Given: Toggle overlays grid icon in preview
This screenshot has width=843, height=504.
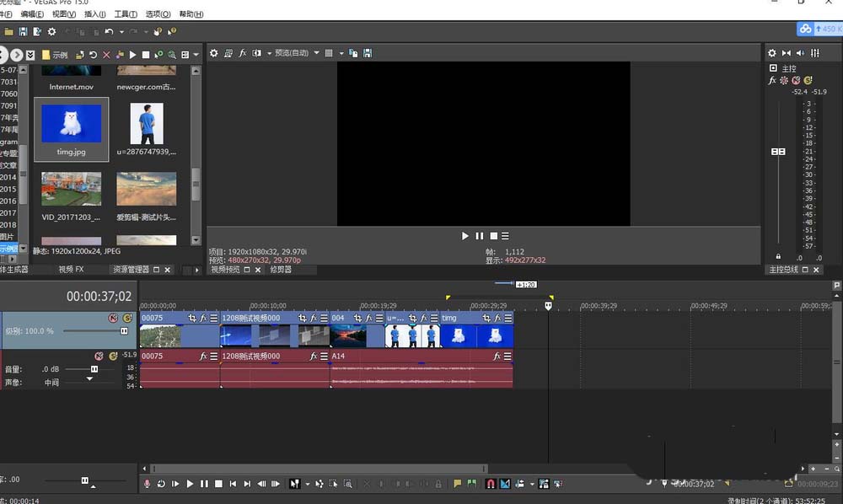Looking at the screenshot, I should (329, 53).
